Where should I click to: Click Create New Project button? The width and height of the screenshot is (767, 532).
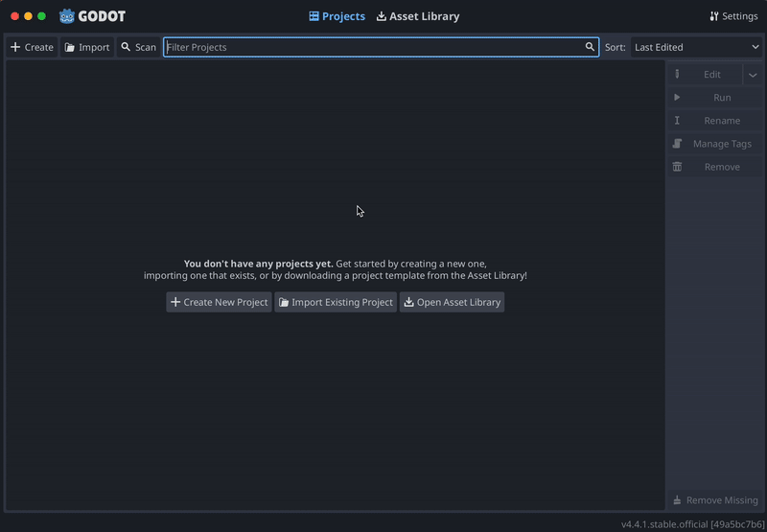[x=219, y=302]
